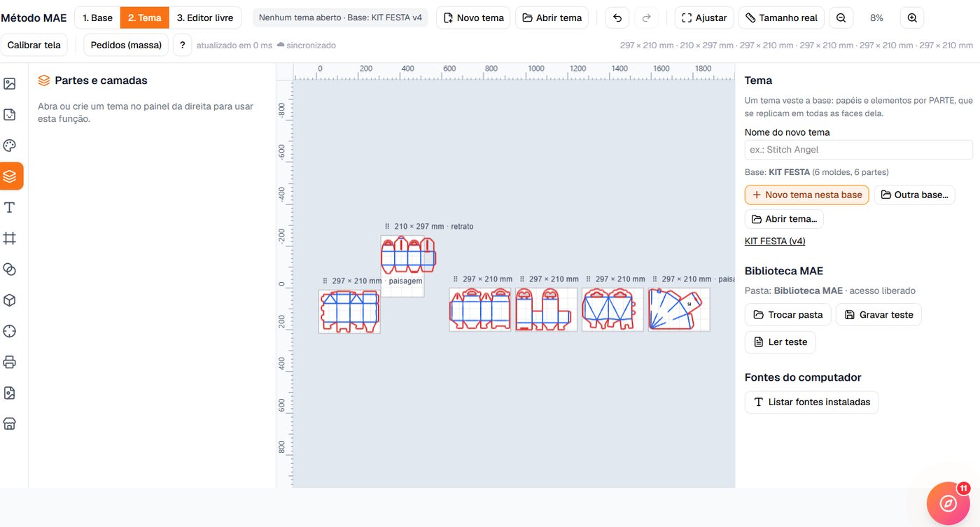Open the image panel in left sidebar

(10, 84)
